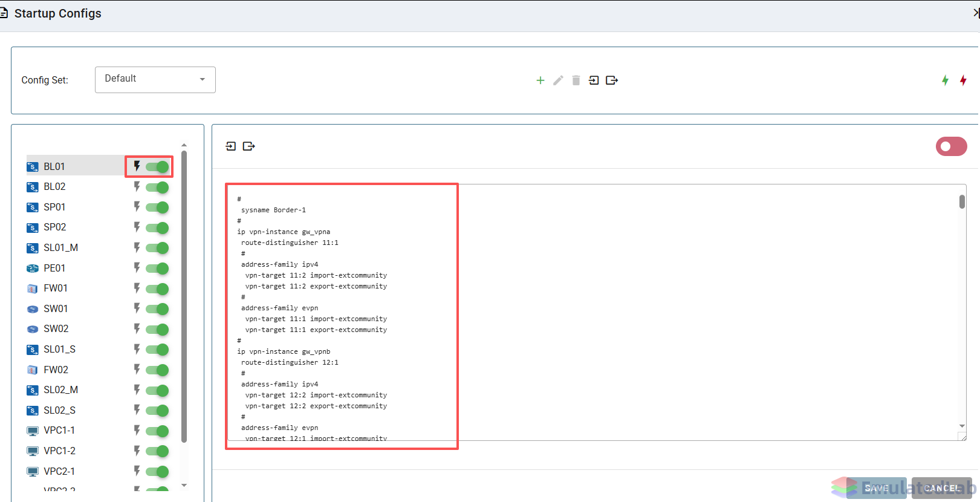Click lightning bolt icon for SL01_M

pos(137,248)
